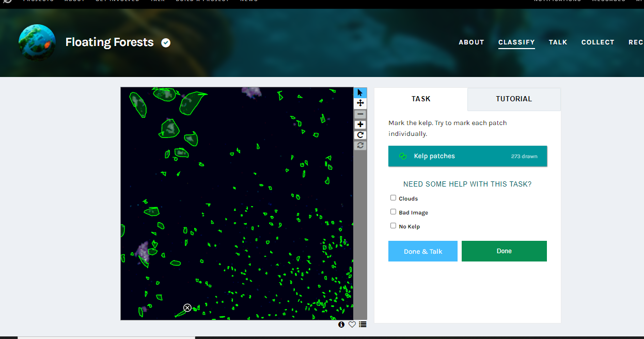The width and height of the screenshot is (644, 339).
Task: Zoom in with the plus button
Action: click(x=360, y=125)
